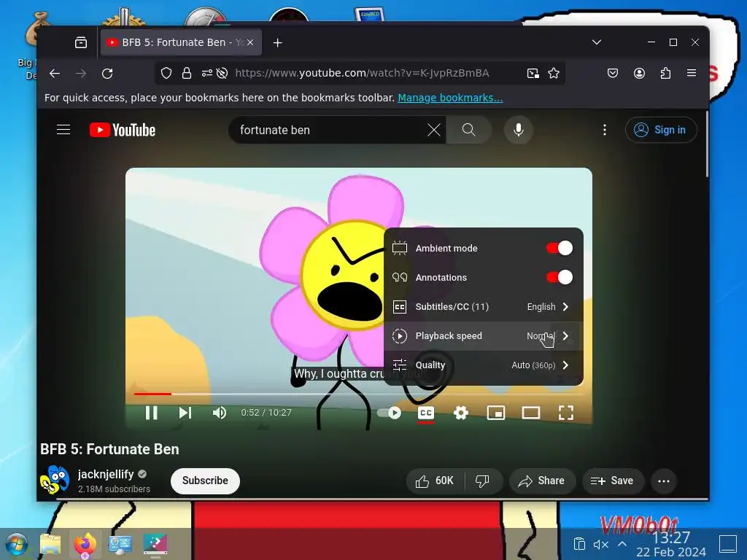The image size is (747, 560).
Task: Open YouTube settings three-dot menu
Action: (605, 130)
